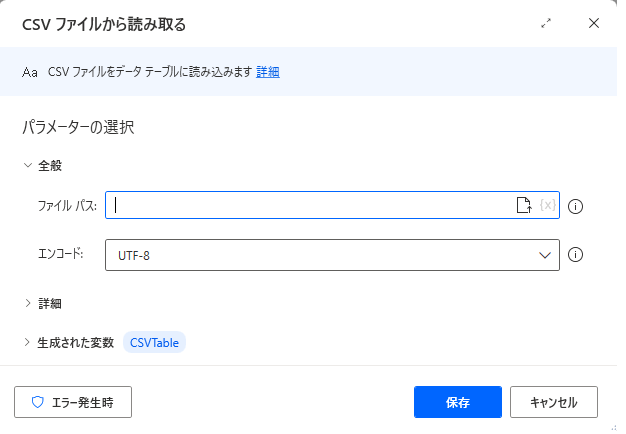Show info tooltip for エンコード

[x=575, y=255]
